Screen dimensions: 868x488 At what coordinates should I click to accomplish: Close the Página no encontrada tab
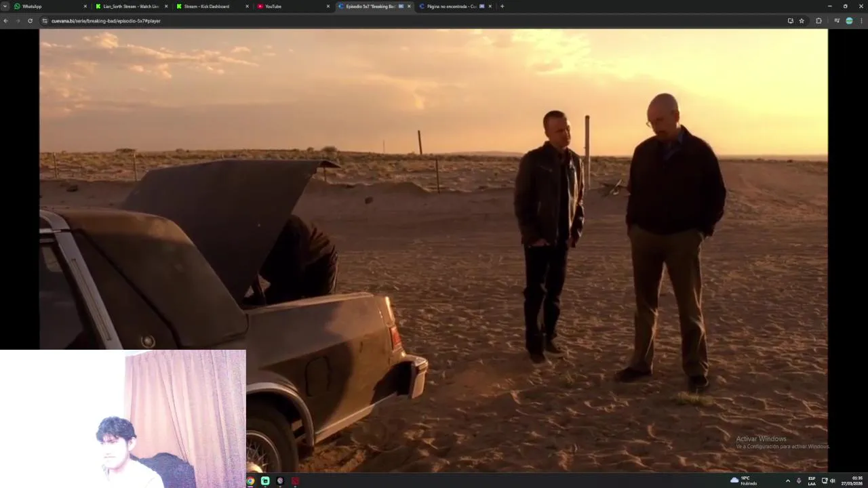490,6
